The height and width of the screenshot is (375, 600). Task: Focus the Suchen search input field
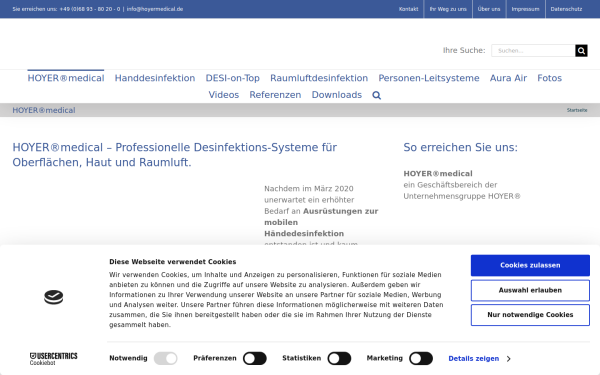[533, 51]
